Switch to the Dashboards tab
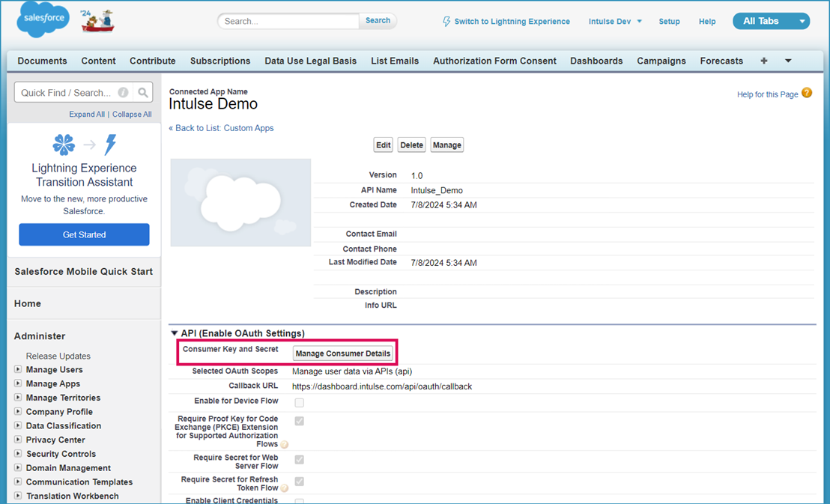Image resolution: width=830 pixels, height=504 pixels. (x=596, y=61)
